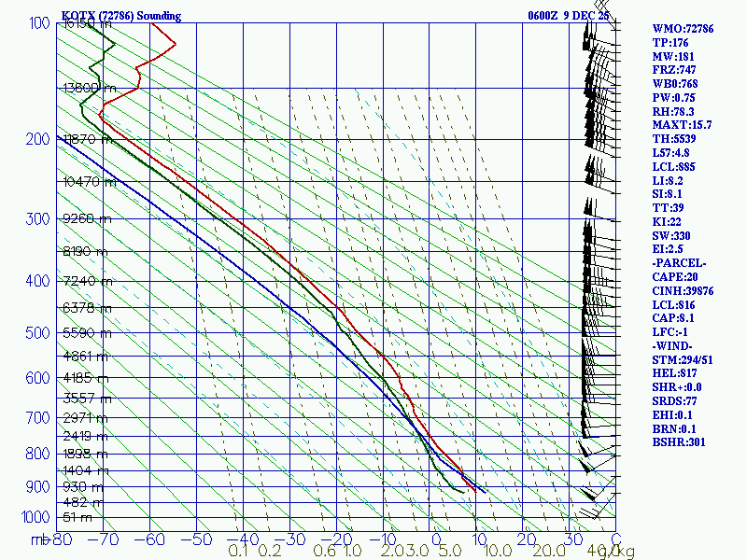This screenshot has width=747, height=560.
Task: Click the 'BSHR:301' value
Action: (679, 442)
